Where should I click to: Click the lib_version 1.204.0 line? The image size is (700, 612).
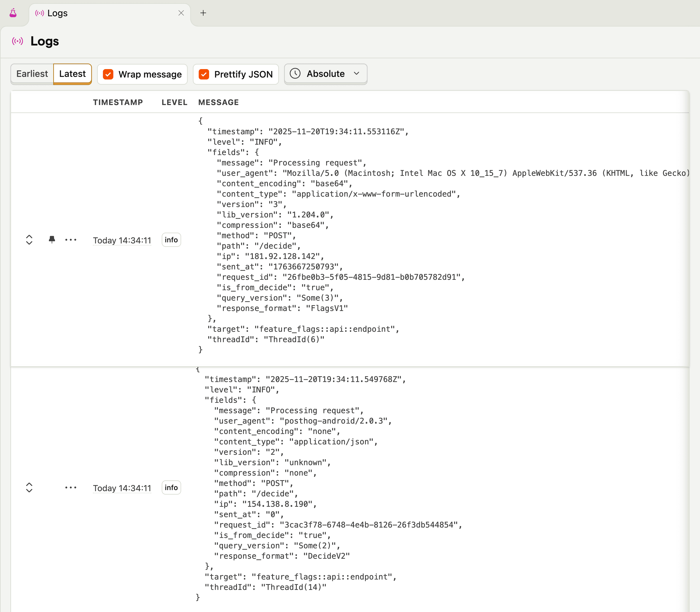[x=275, y=215]
